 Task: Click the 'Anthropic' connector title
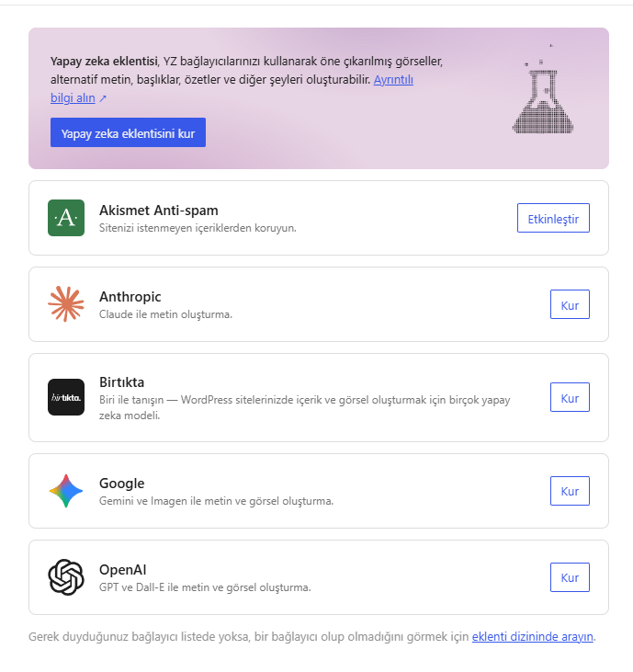point(130,297)
